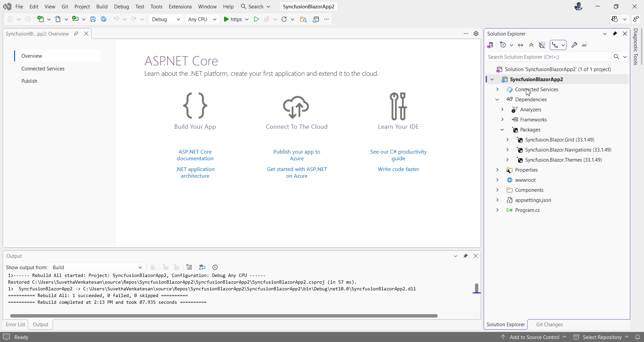
Task: Switch to the Git Changes tab
Action: 549,324
